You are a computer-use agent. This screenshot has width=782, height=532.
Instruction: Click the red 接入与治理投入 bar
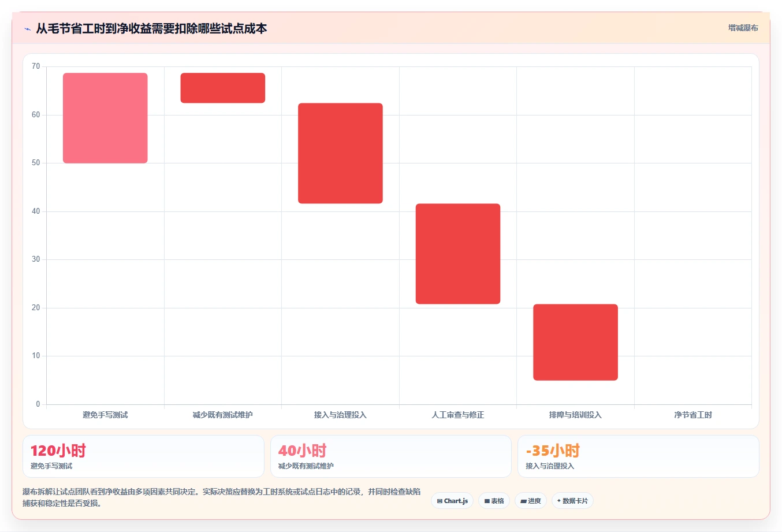click(340, 153)
